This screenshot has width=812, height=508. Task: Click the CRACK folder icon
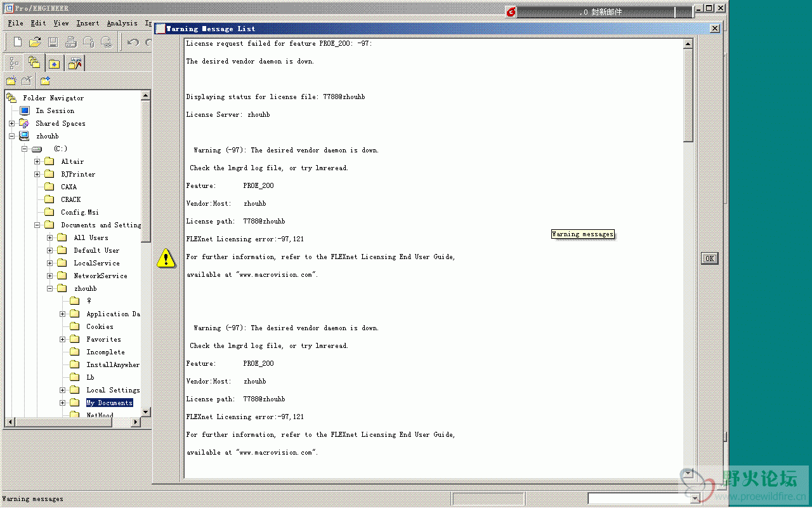pos(49,199)
